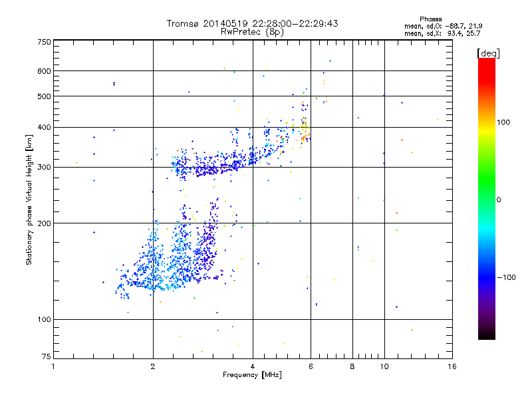Click the black bottom of the colorbar
The height and width of the screenshot is (399, 532).
click(x=487, y=334)
